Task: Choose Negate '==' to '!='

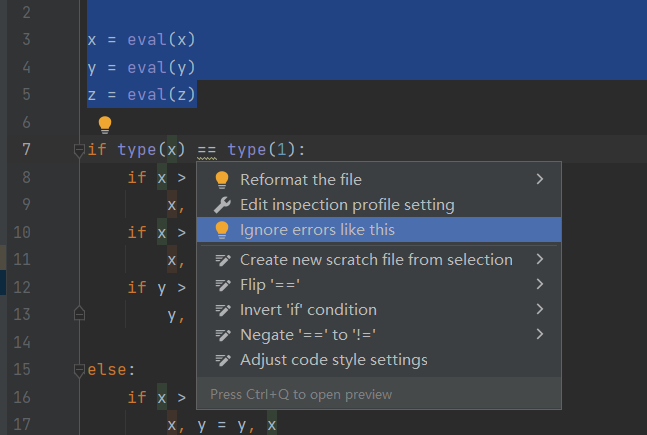Action: tap(379, 335)
